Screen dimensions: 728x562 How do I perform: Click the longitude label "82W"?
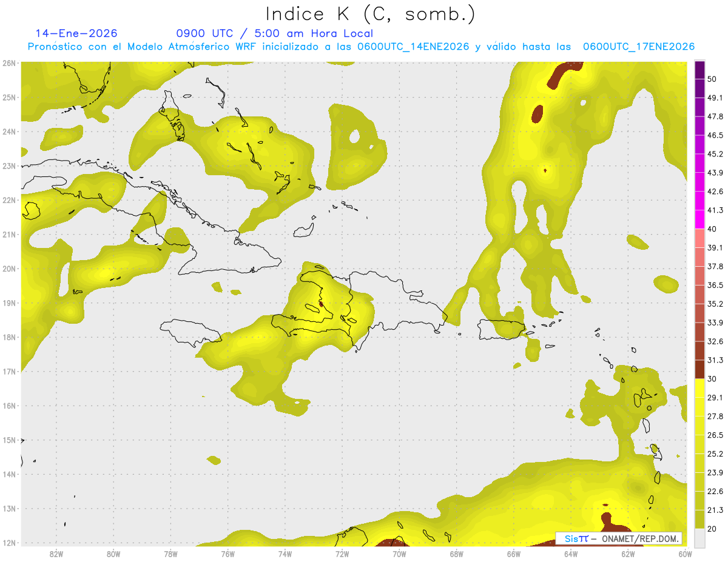click(56, 554)
